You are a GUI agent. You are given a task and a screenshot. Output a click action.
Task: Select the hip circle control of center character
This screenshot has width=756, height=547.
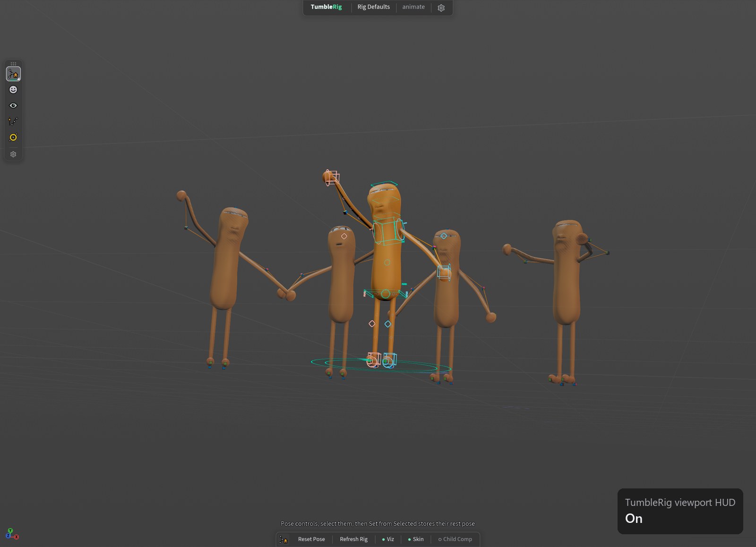pos(386,294)
